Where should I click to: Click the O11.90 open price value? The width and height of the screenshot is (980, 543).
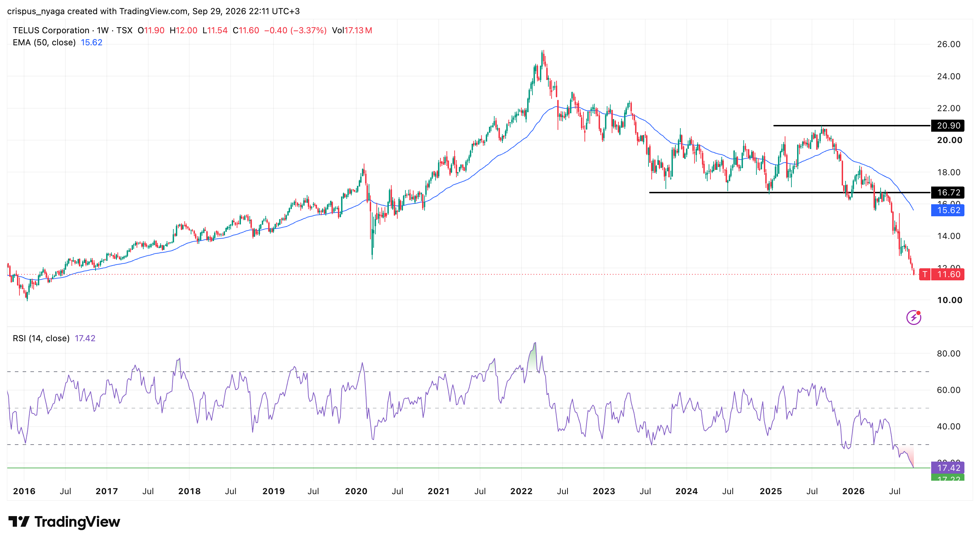tap(151, 30)
